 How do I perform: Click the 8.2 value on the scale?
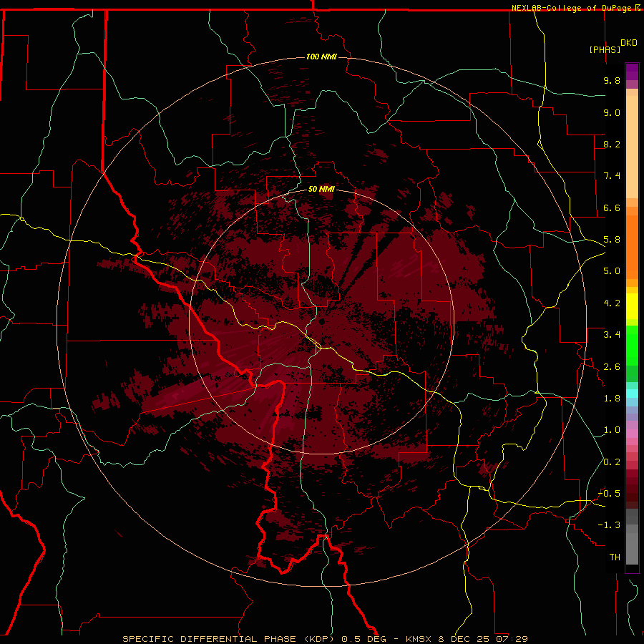click(x=612, y=144)
